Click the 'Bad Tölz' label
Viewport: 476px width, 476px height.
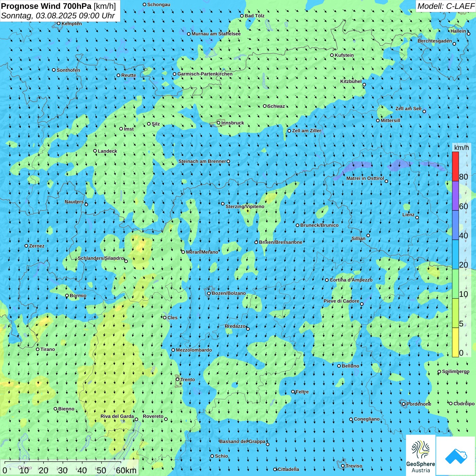pos(255,16)
